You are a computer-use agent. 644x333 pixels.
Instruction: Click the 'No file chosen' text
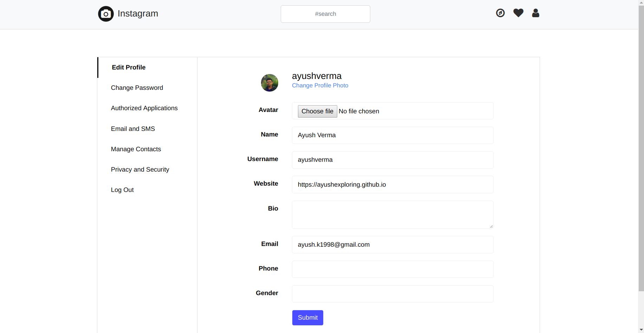pos(359,111)
